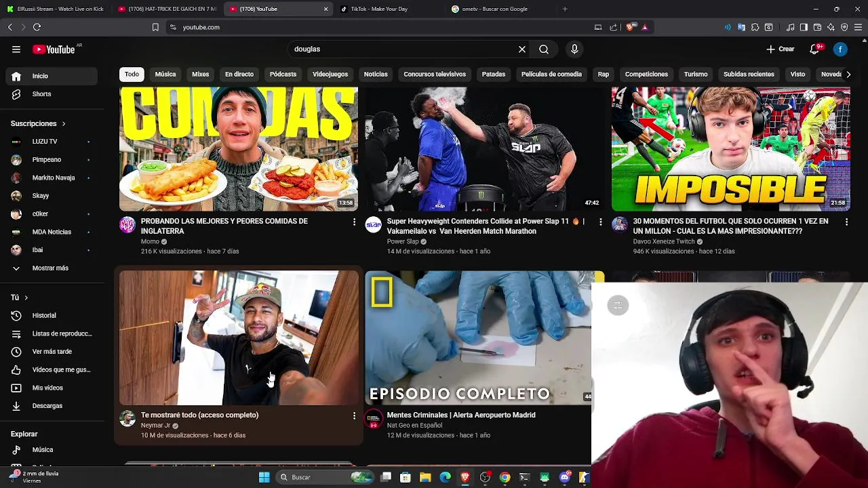868x488 pixels.
Task: Open options for the COMIDAS DE INGLATERRA video
Action: coord(354,222)
